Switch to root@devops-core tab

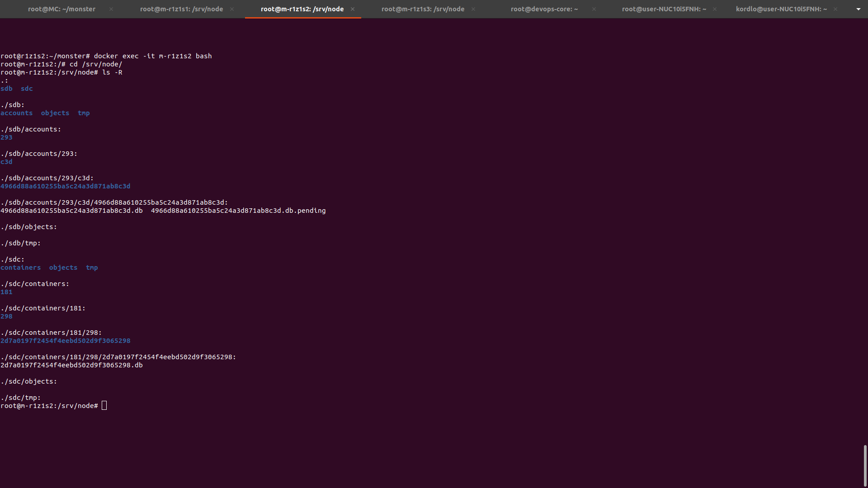point(544,9)
